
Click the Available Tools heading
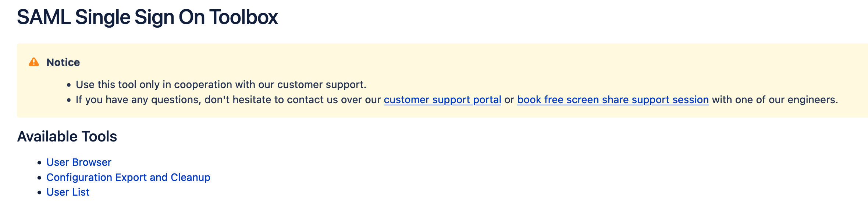(67, 137)
